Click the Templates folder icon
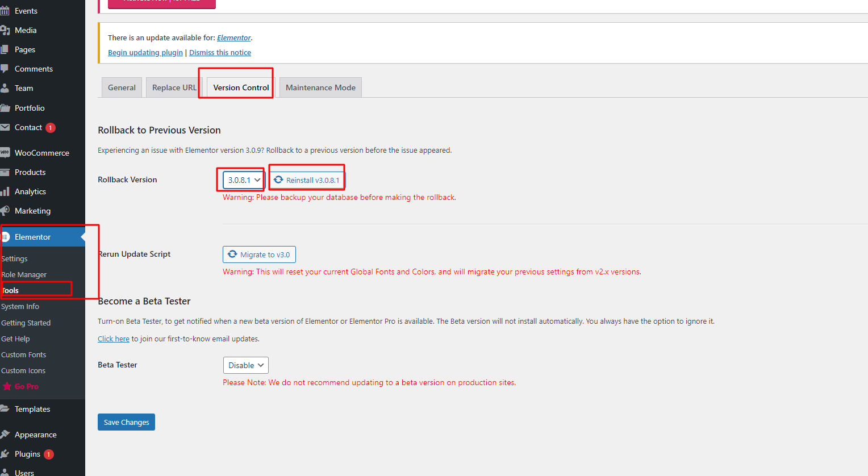 [5, 409]
